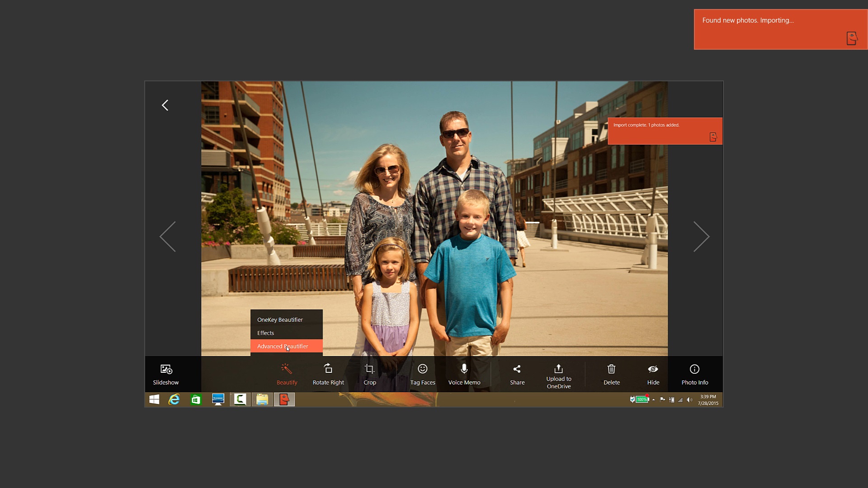
Task: Delete photo with trash icon
Action: 611,374
